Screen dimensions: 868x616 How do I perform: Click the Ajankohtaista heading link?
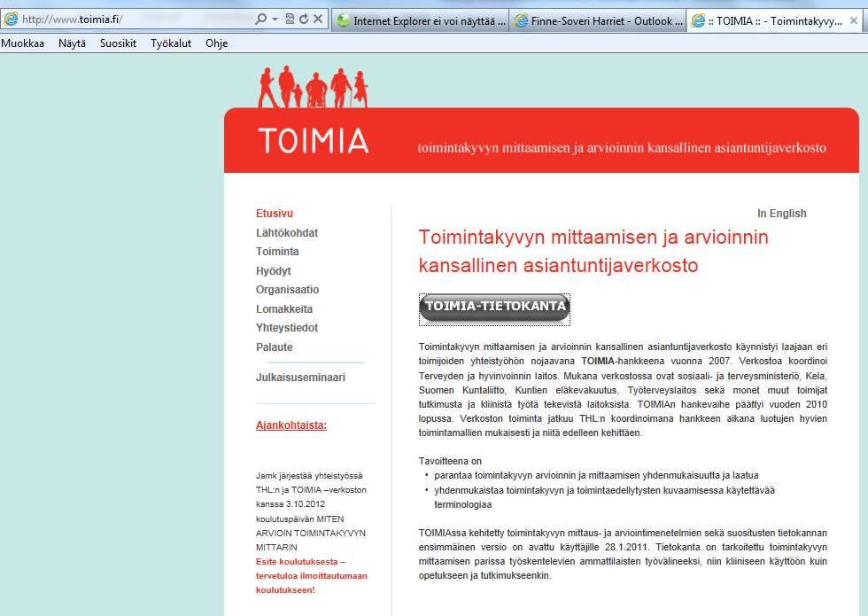click(291, 425)
